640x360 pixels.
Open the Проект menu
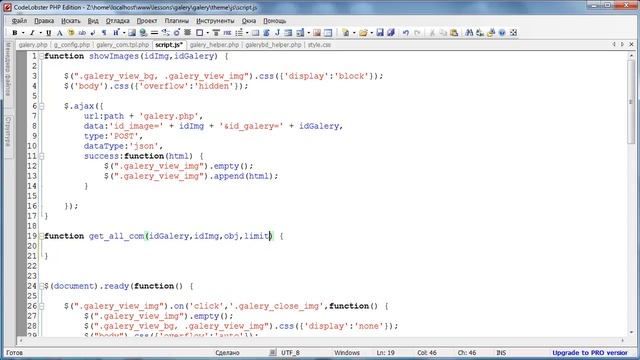coord(147,20)
